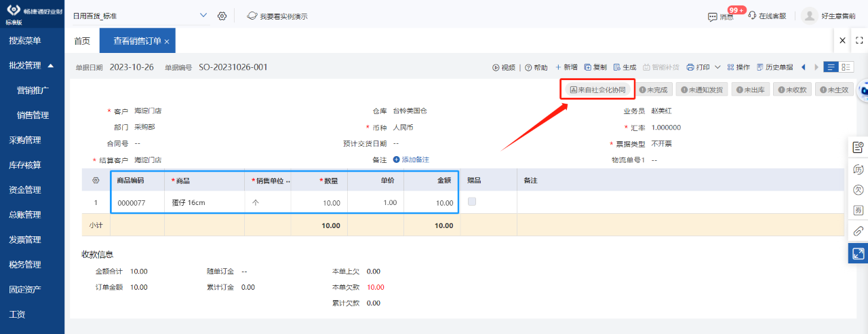Open 帮助 help
This screenshot has width=868, height=334.
[x=536, y=67]
